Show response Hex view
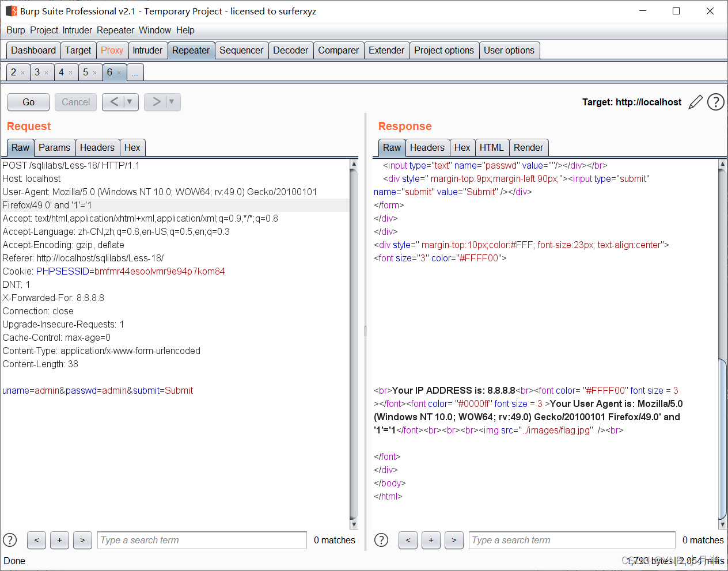This screenshot has height=571, width=728. 462,148
